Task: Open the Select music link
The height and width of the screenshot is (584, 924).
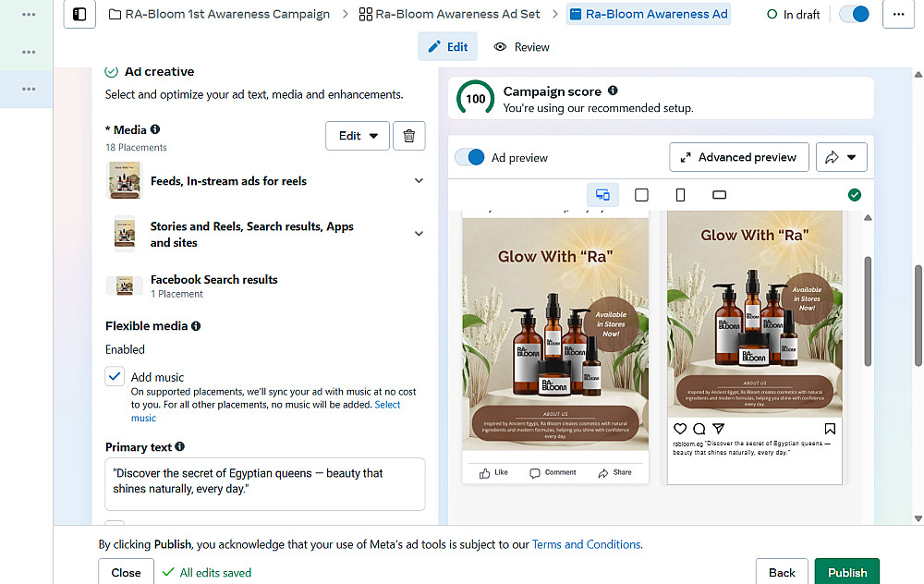Action: click(387, 405)
